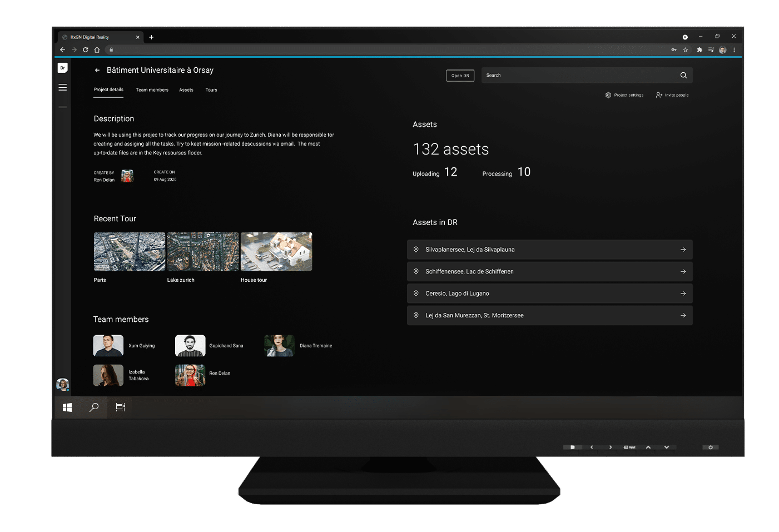This screenshot has height=532, width=779.
Task: Switch to the Team members tab
Action: 152,90
